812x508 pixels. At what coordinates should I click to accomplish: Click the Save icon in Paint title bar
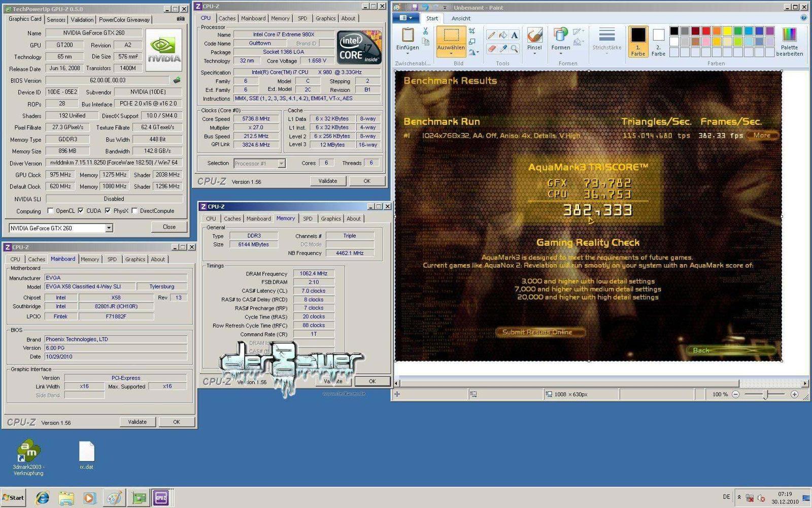pos(415,7)
